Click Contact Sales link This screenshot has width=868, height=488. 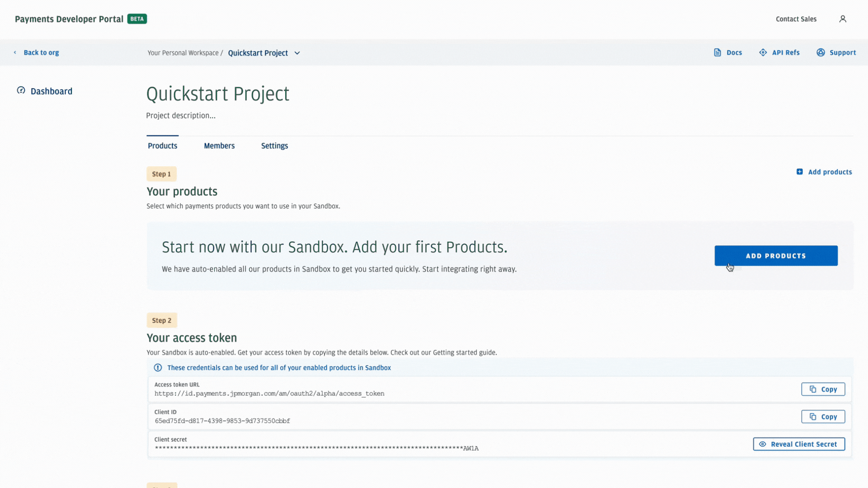coord(796,19)
